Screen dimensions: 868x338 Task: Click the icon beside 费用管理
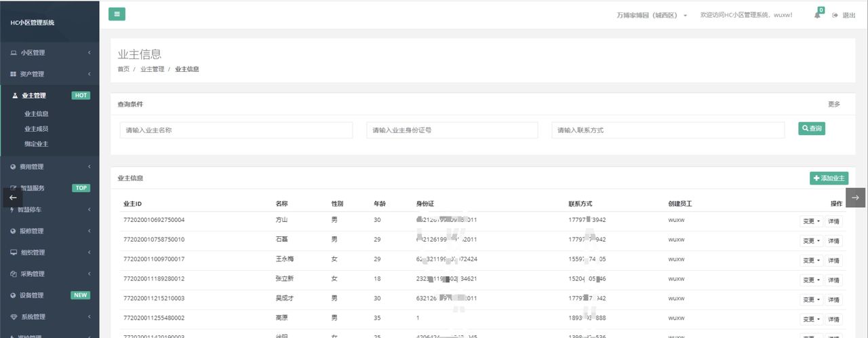point(14,167)
